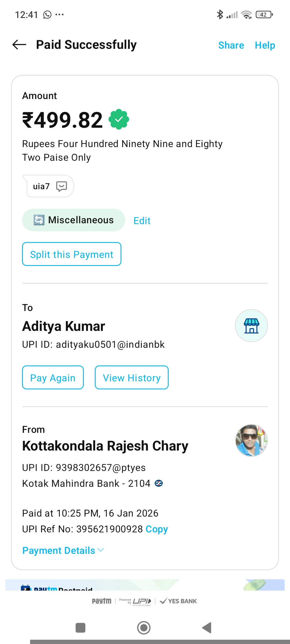290x644 pixels.
Task: Tap the merchant shop icon for Aditya Kumar
Action: click(251, 326)
